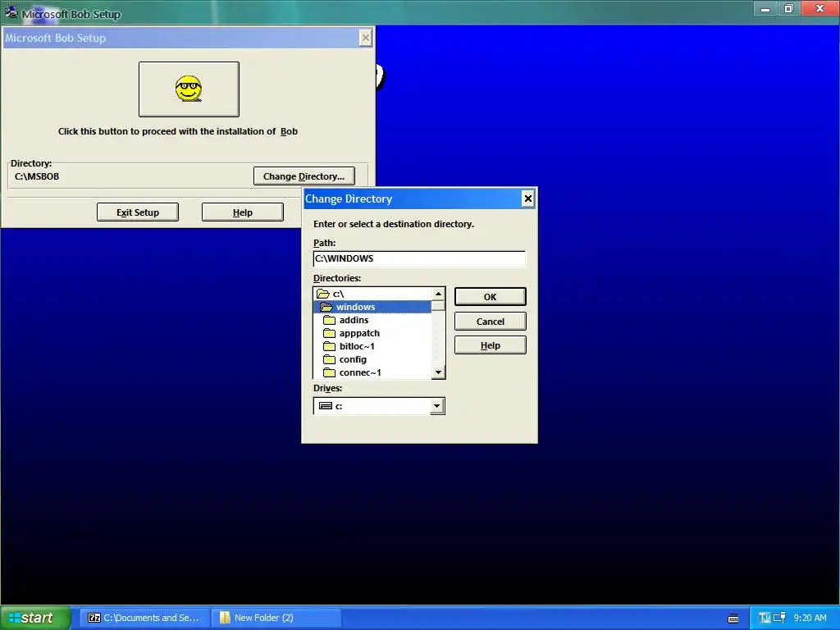Click the Path input field
The image size is (840, 630).
(x=419, y=258)
